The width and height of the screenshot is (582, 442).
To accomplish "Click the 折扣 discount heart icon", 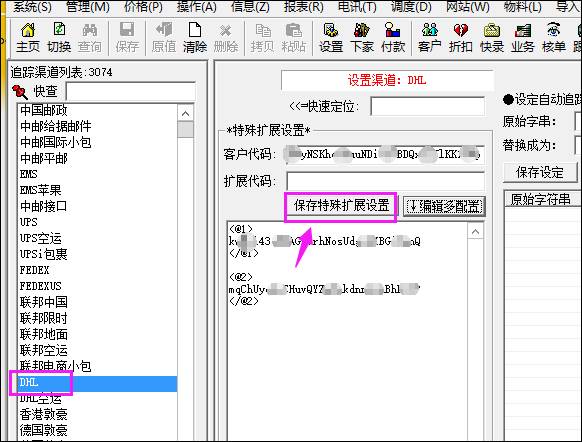I will pyautogui.click(x=461, y=37).
